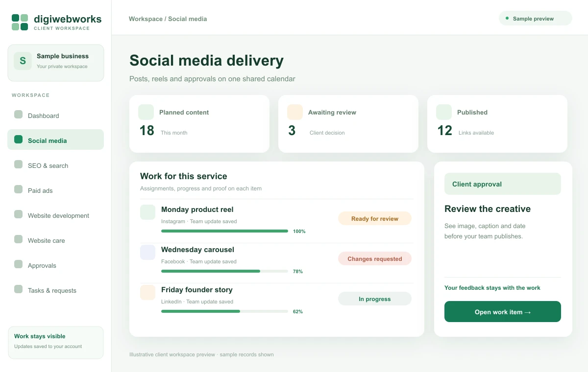Click the Dashboard sidebar icon
This screenshot has width=588, height=372.
coord(18,115)
